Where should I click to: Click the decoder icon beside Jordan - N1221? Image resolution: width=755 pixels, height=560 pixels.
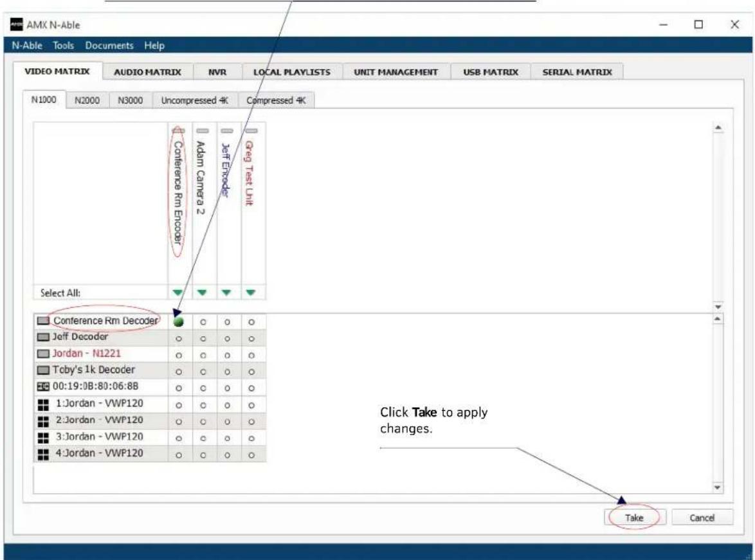click(x=43, y=354)
